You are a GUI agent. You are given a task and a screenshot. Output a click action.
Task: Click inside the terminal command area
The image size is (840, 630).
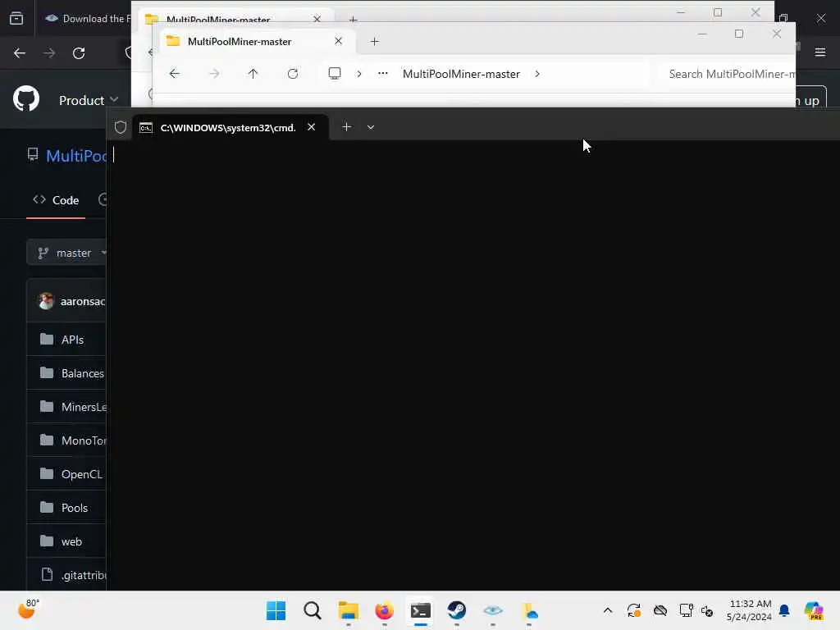pos(473,364)
